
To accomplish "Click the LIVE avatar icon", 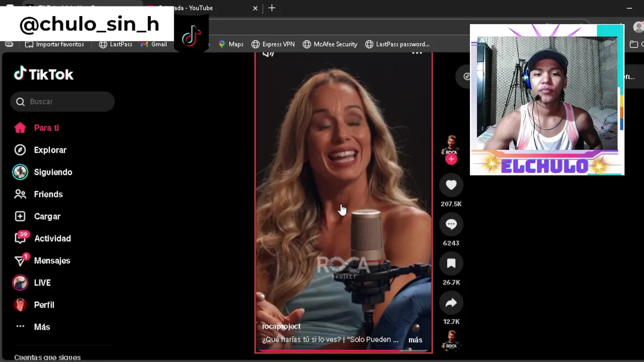I will [20, 283].
